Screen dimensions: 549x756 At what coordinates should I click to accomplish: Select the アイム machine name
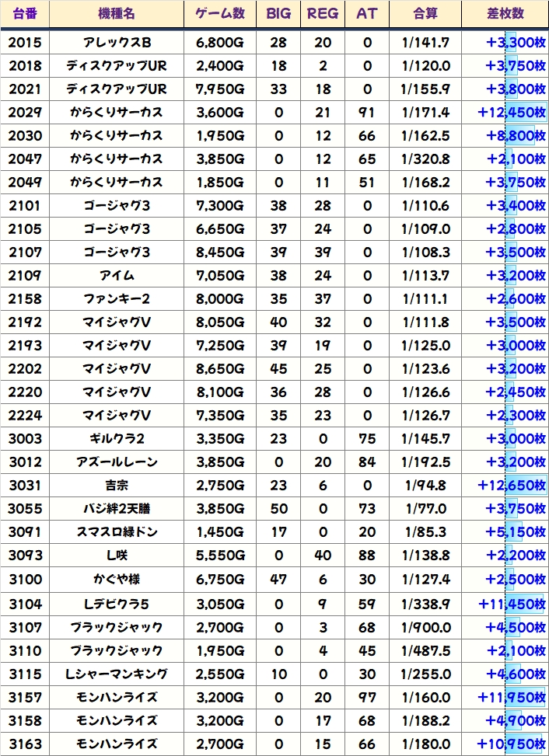[x=117, y=275]
